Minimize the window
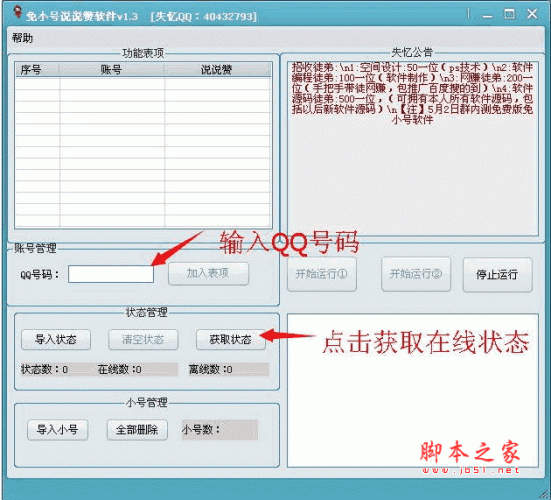This screenshot has height=500, width=551. pos(487,16)
